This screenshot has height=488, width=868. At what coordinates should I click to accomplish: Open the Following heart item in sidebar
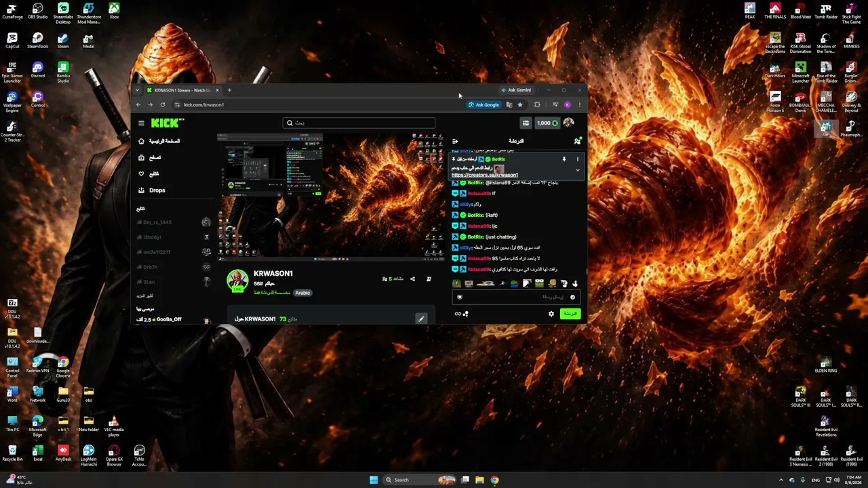click(149, 174)
